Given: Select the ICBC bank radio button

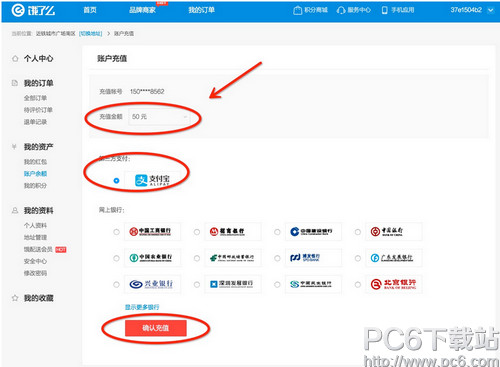Looking at the screenshot, I should pyautogui.click(x=116, y=232).
